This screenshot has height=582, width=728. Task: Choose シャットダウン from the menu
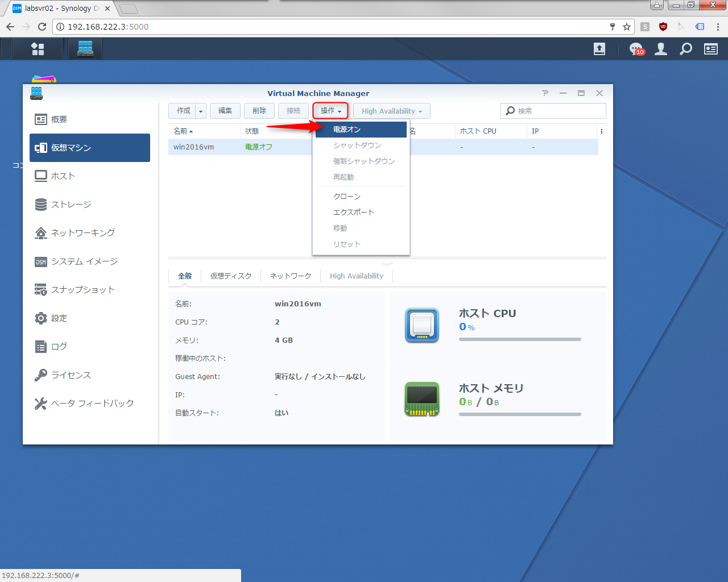pyautogui.click(x=361, y=145)
